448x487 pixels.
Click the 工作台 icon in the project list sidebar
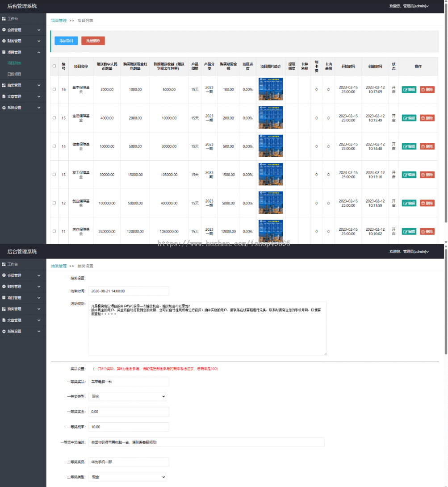pos(4,19)
